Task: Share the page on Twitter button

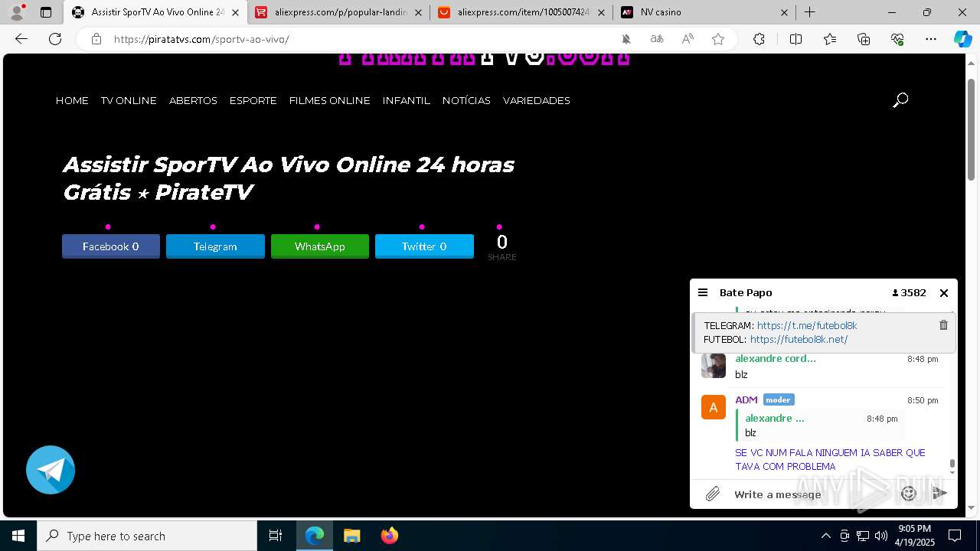Action: (x=424, y=246)
